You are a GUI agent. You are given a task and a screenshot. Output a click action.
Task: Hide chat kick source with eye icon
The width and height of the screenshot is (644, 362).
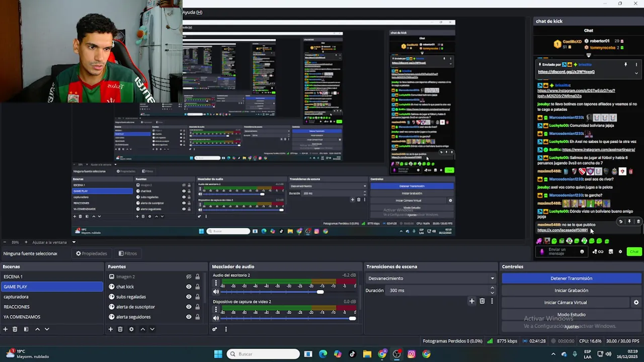(x=189, y=287)
